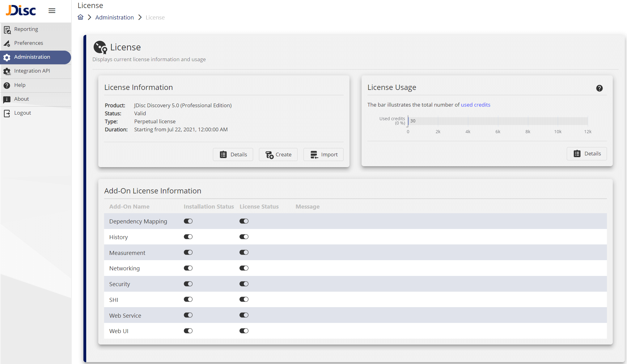627x364 pixels.
Task: Click the About sidebar item
Action: coord(21,99)
